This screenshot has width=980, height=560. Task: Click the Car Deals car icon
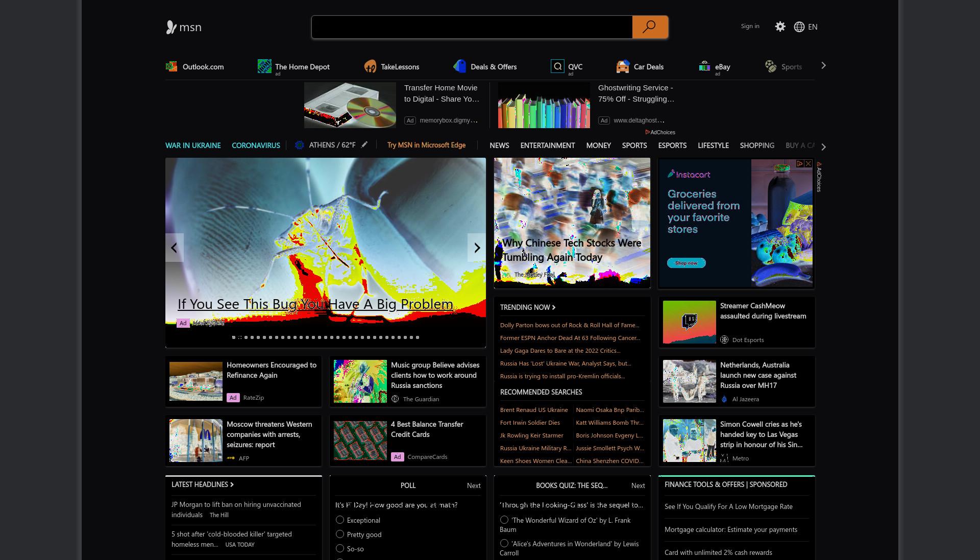(x=623, y=66)
